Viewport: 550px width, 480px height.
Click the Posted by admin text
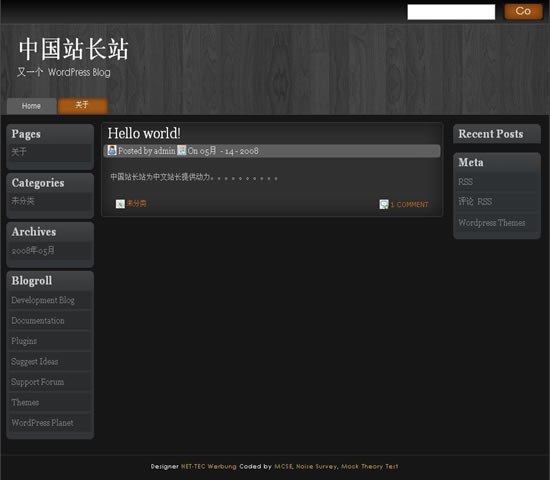point(147,151)
